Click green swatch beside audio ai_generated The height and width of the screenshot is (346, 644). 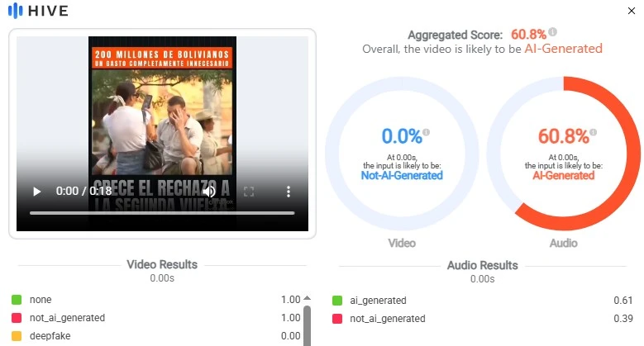[x=336, y=301]
